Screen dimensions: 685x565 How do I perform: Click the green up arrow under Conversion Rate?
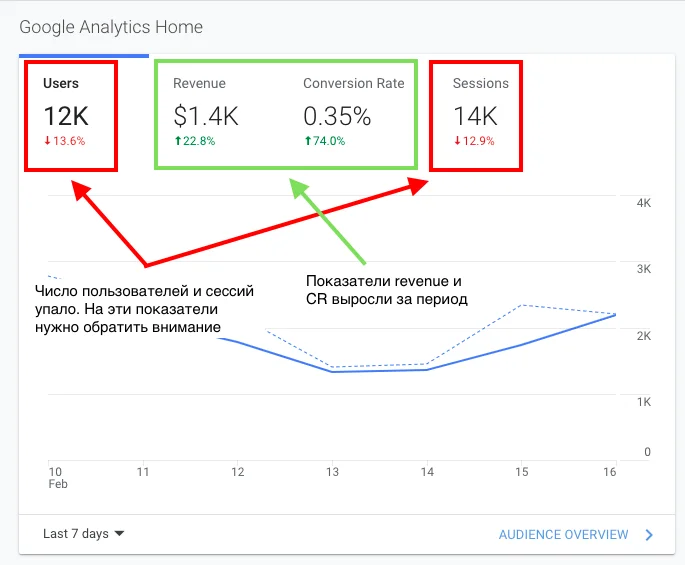[307, 141]
